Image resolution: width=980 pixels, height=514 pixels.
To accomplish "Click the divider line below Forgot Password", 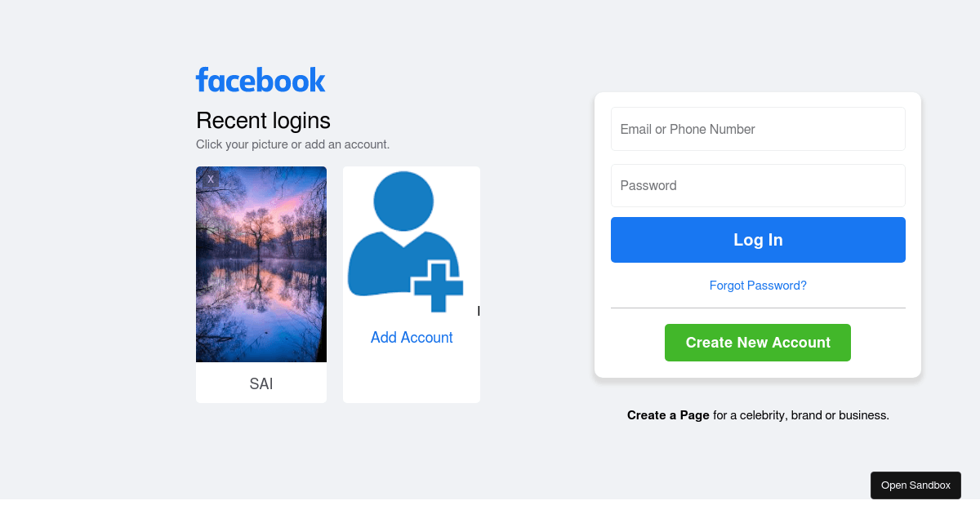I will tap(758, 308).
